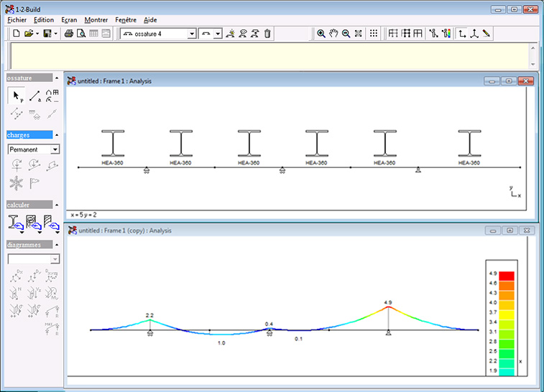Click the My bending moment diagram icon
Screen dimensions: 544x392
[52, 293]
